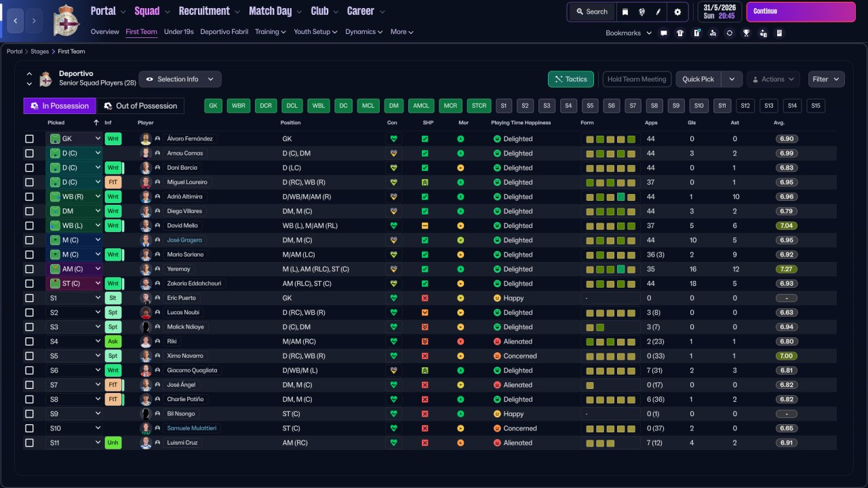
Task: Click the bookmark icon beside Search
Action: click(625, 12)
